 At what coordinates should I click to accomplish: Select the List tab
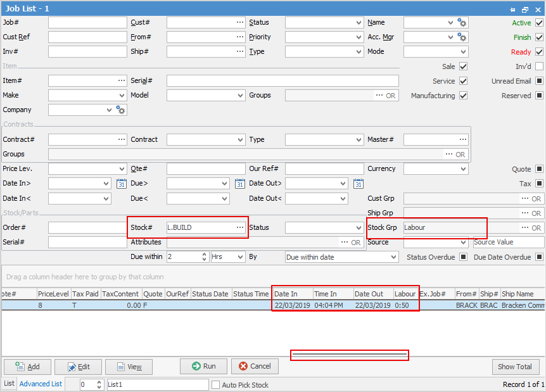pyautogui.click(x=9, y=383)
